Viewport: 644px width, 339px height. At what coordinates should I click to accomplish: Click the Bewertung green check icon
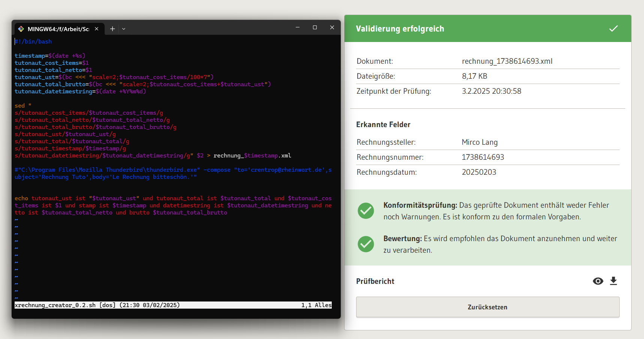(366, 244)
